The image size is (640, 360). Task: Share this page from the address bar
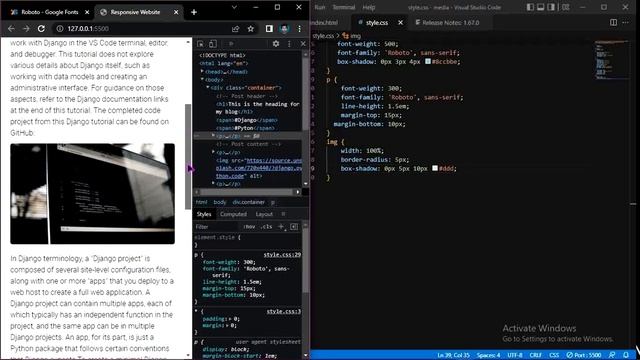pyautogui.click(x=236, y=29)
